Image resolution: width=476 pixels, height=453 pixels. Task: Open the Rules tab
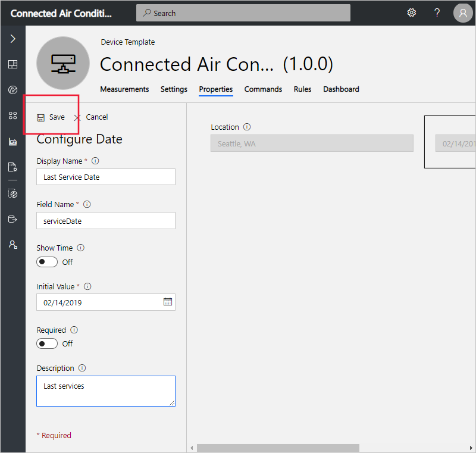point(302,89)
